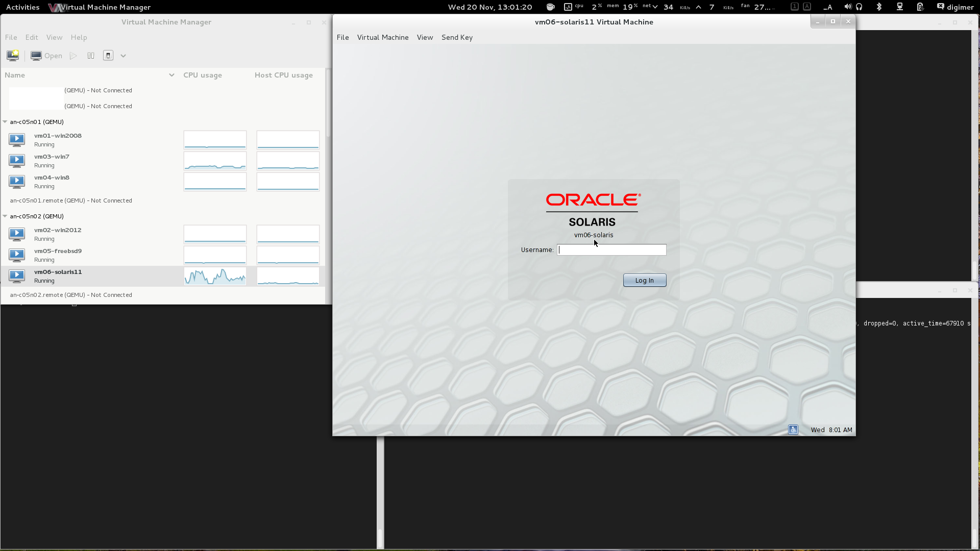The width and height of the screenshot is (980, 551).
Task: Click the VM list vertical scrollbar
Action: [x=328, y=104]
